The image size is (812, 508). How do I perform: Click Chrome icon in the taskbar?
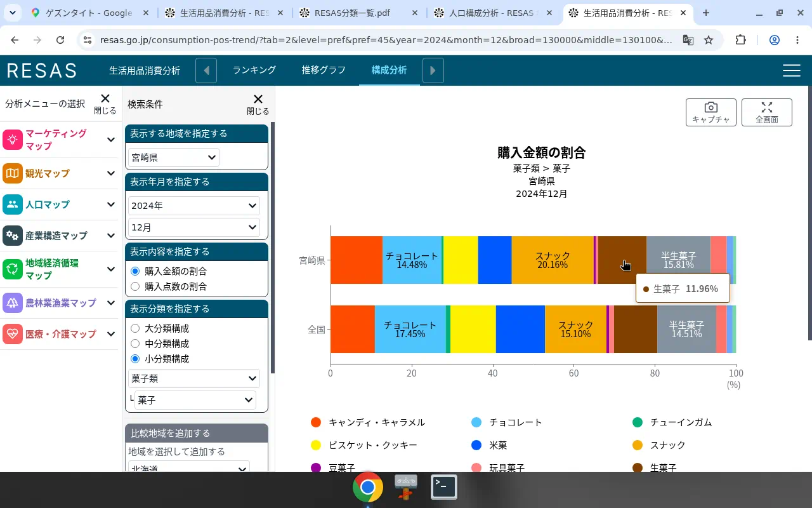[368, 488]
